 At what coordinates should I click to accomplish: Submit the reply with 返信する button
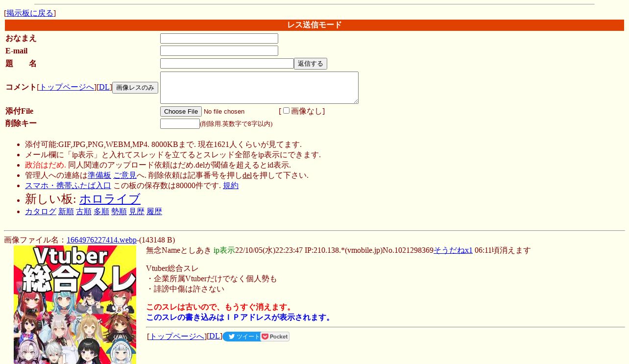[x=311, y=64]
